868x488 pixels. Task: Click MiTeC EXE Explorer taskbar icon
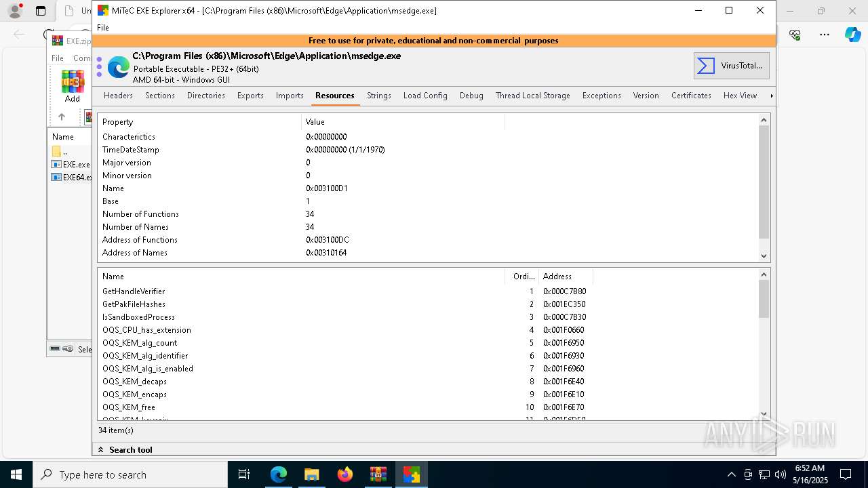point(411,474)
